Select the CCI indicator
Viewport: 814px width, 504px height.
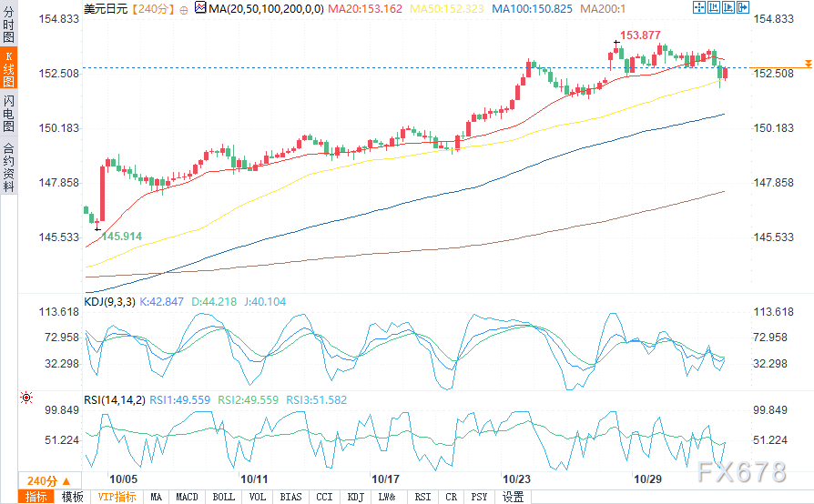[x=324, y=497]
